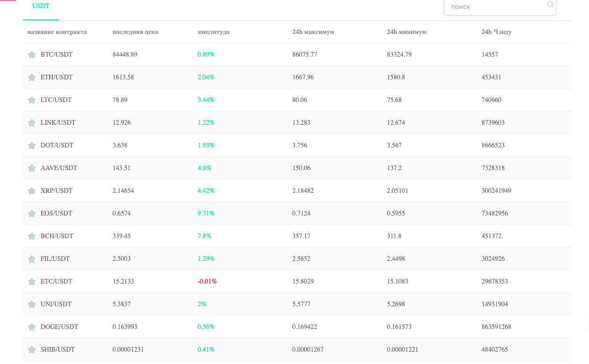The height and width of the screenshot is (364, 589).
Task: Open the ETH/USDT contract
Action: click(57, 78)
